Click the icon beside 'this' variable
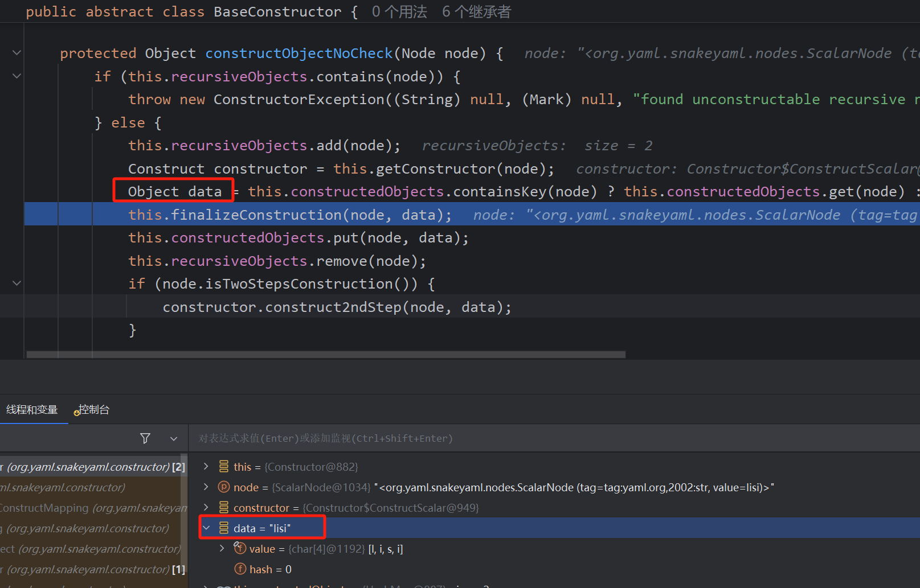 pyautogui.click(x=224, y=467)
